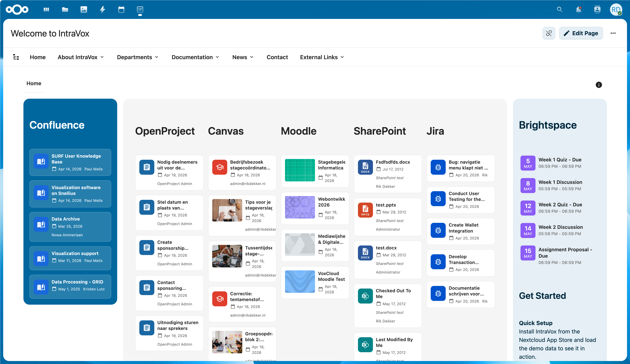Viewport: 630px width, 364px height.
Task: Click the green Stagebegeleiding course thumbnail
Action: tap(300, 170)
